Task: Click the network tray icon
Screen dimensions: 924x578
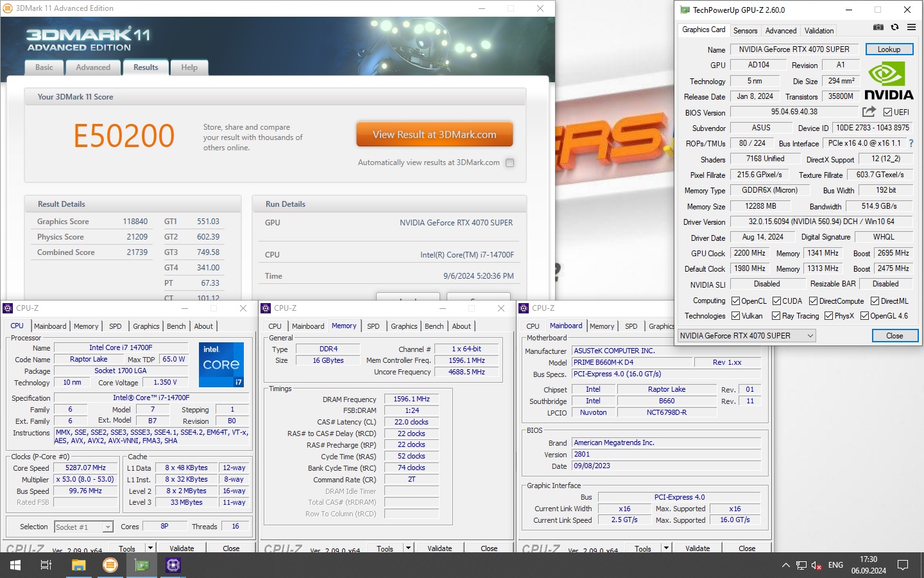Action: 801,565
